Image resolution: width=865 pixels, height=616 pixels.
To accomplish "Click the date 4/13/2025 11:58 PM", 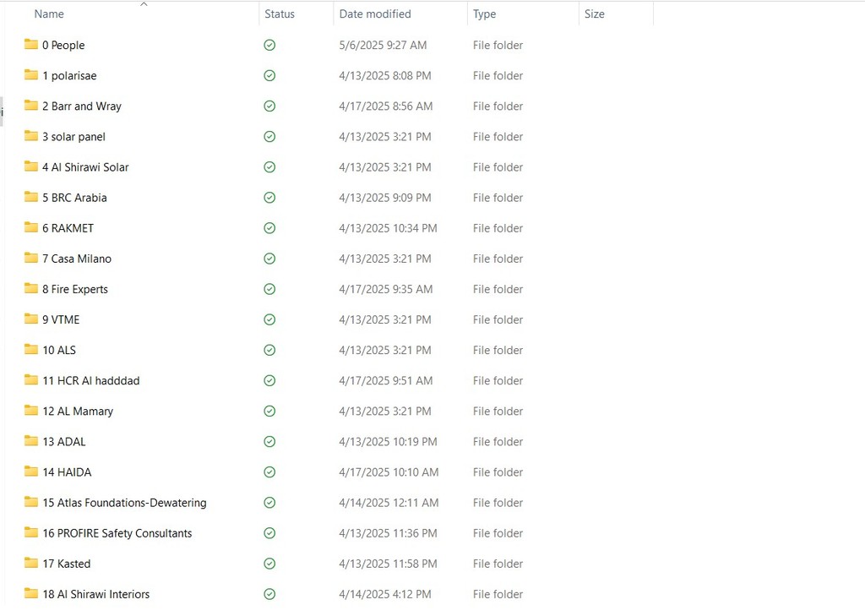I will click(x=388, y=564).
